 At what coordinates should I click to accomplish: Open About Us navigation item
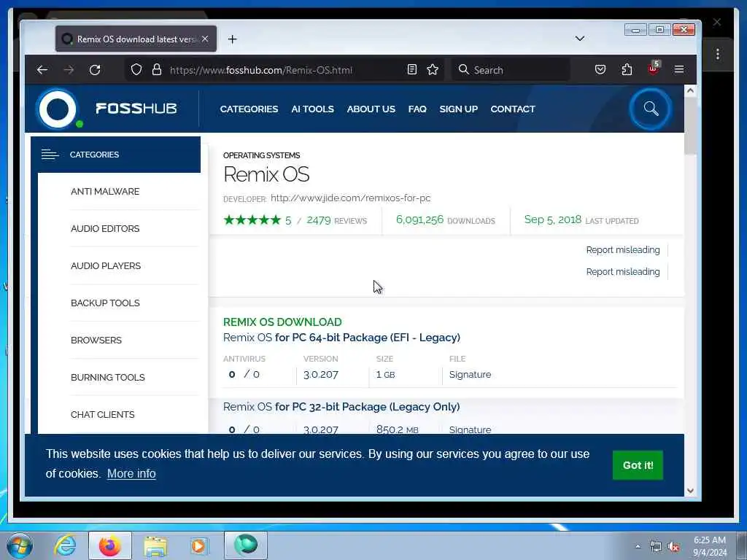[371, 109]
